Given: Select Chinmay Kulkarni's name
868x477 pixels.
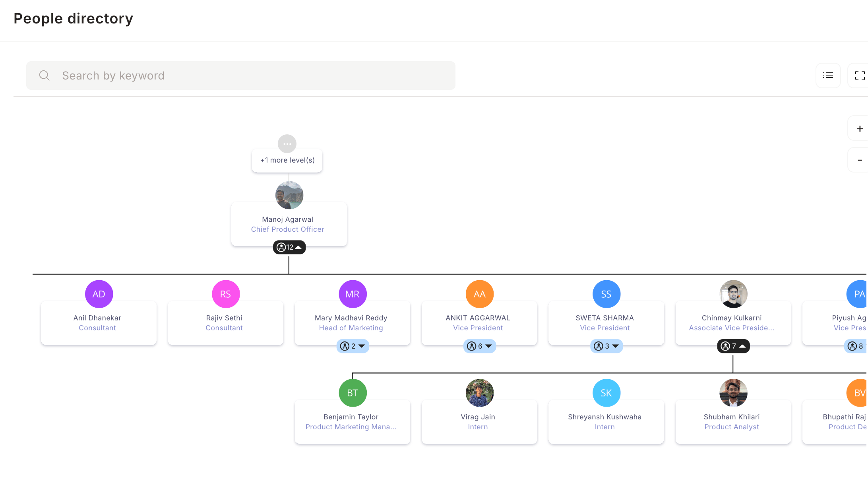Looking at the screenshot, I should click(x=732, y=318).
